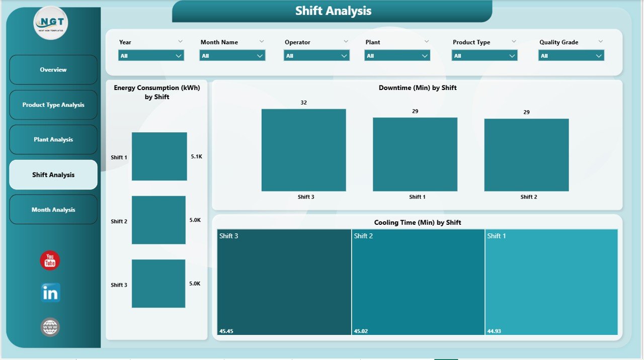
Task: Expand the chevron beside the Year label
Action: click(x=180, y=41)
